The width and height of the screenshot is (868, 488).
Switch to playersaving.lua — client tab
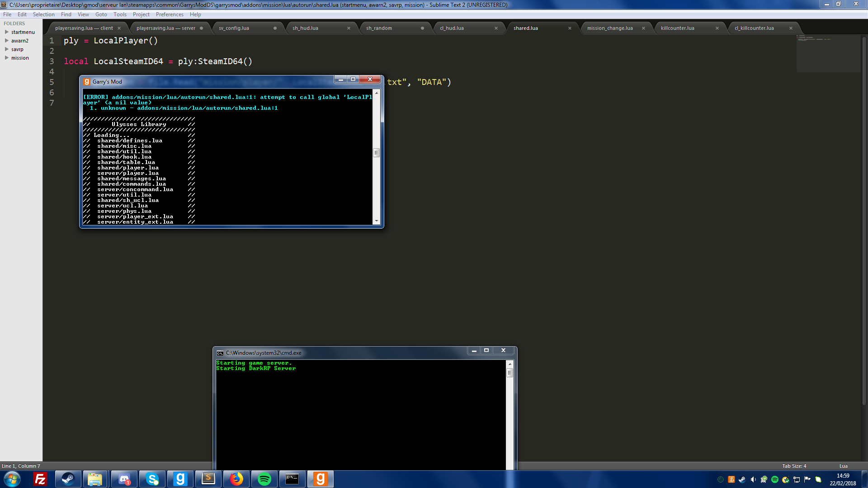[84, 28]
